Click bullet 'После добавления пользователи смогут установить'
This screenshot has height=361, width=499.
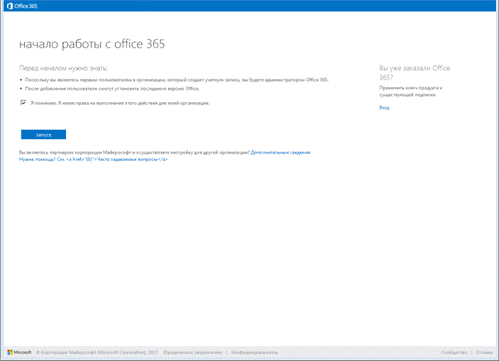(x=112, y=89)
